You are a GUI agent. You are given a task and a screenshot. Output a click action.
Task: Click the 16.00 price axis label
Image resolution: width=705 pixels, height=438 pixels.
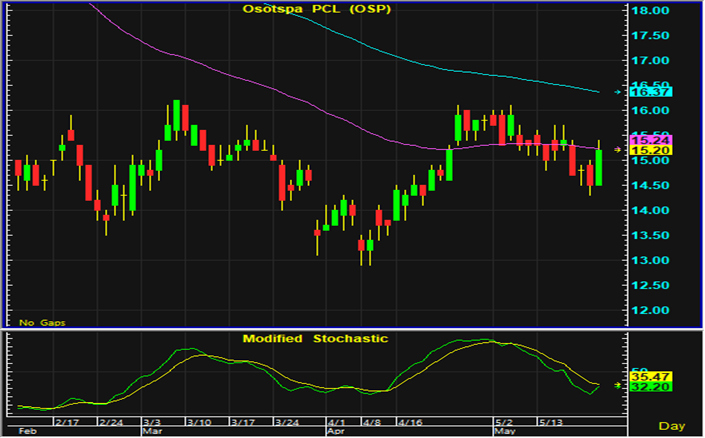[650, 110]
